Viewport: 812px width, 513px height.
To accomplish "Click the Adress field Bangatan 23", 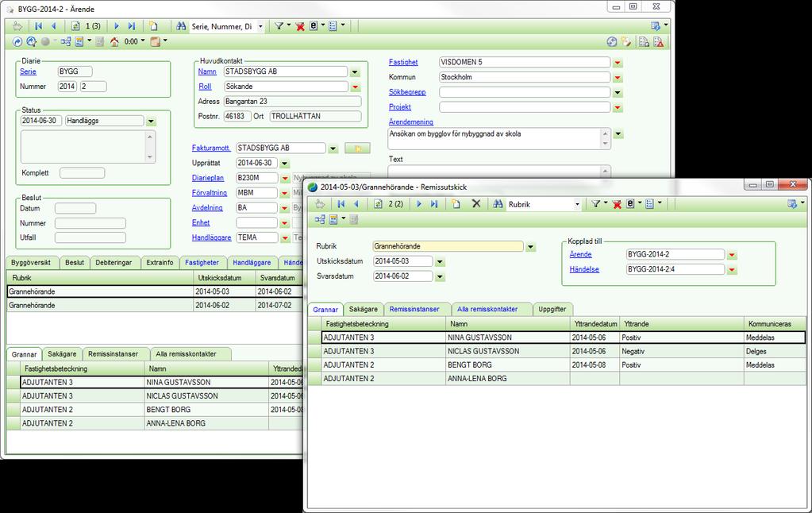I will [x=293, y=102].
